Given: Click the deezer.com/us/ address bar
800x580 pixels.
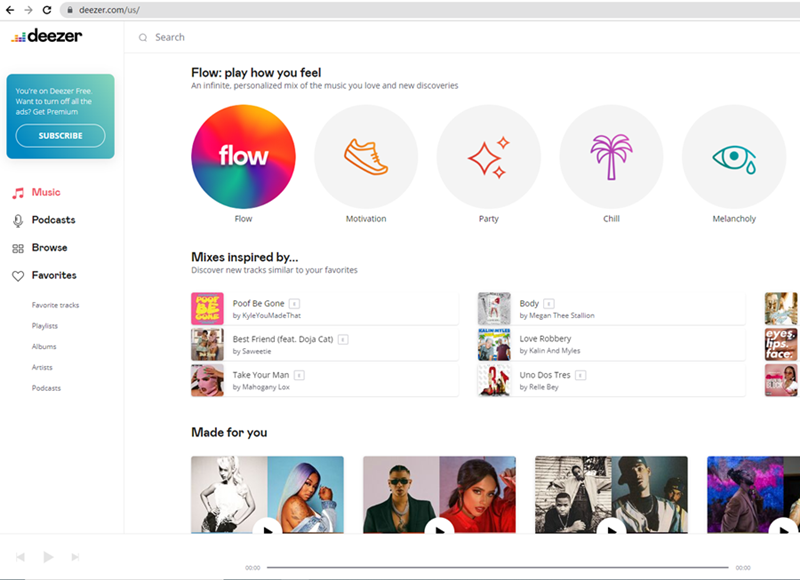Looking at the screenshot, I should [429, 10].
